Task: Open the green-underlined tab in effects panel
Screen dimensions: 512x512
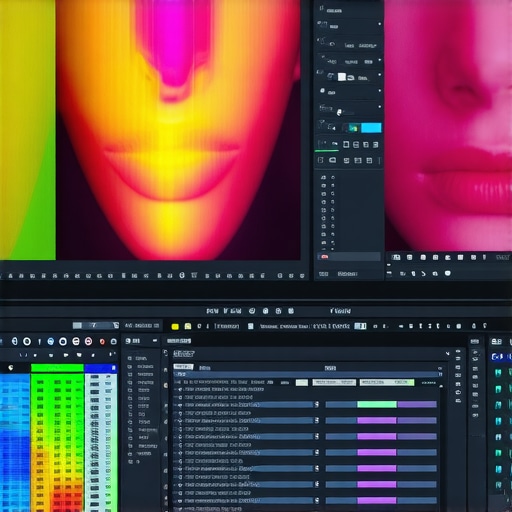Action: click(327, 145)
